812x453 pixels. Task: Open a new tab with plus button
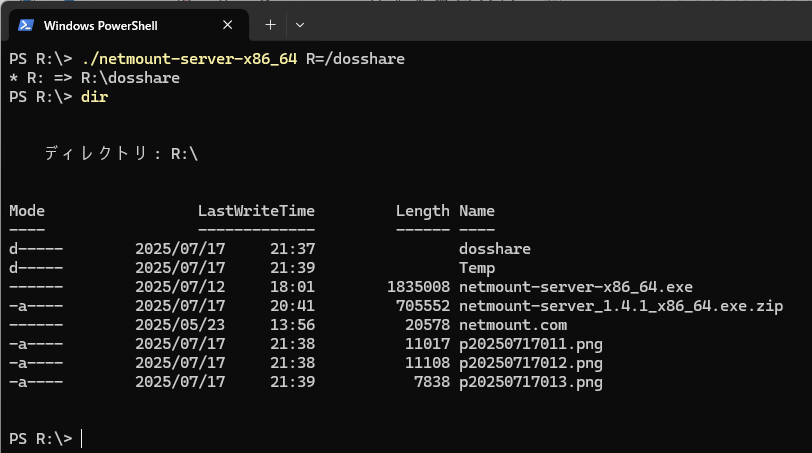click(x=270, y=25)
